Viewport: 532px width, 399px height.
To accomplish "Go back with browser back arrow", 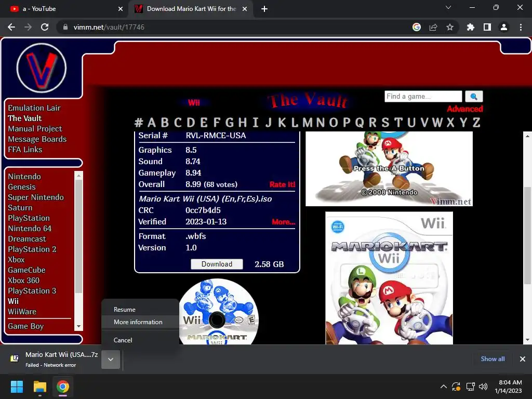I will (11, 27).
